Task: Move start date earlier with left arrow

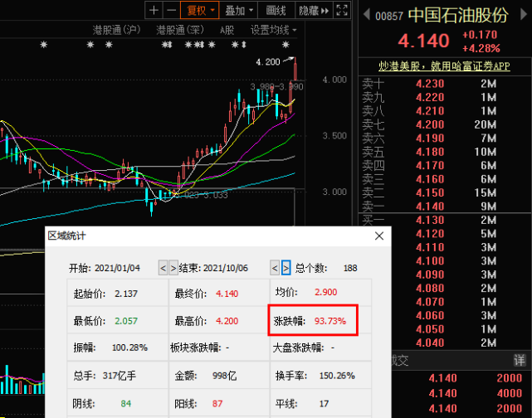Action: tap(163, 268)
